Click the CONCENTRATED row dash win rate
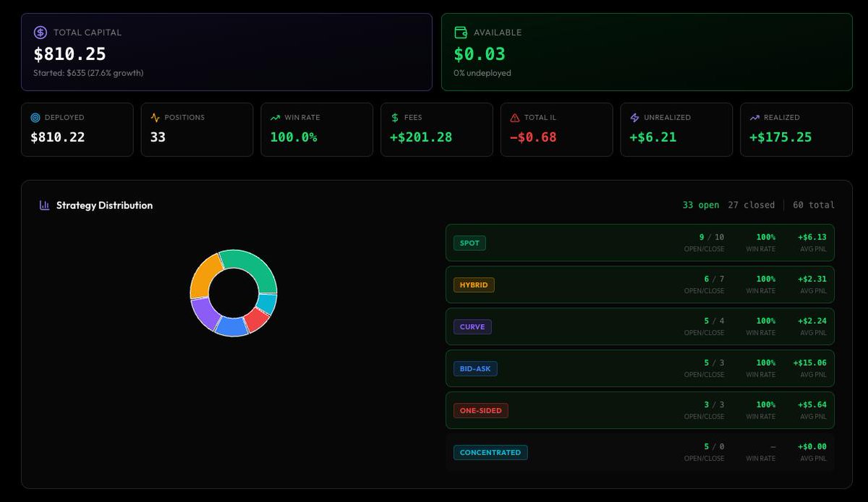This screenshot has width=868, height=502. (x=773, y=447)
